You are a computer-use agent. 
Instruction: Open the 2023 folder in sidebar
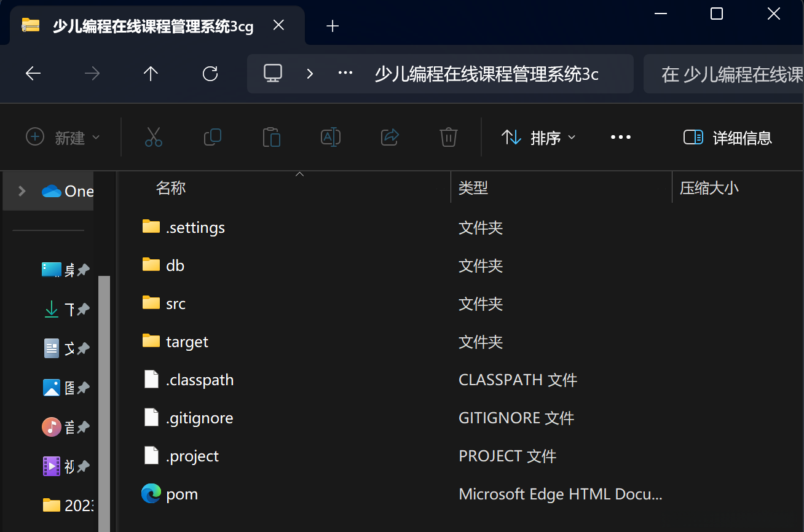coord(68,505)
